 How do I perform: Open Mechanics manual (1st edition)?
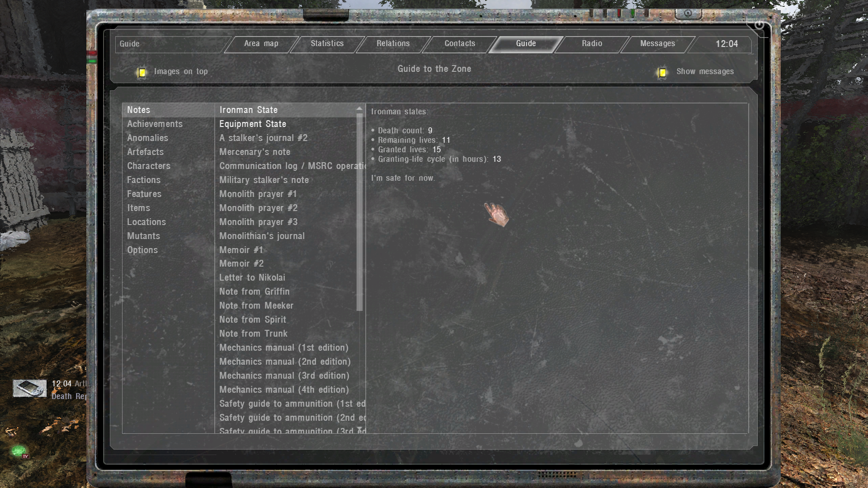(x=286, y=348)
